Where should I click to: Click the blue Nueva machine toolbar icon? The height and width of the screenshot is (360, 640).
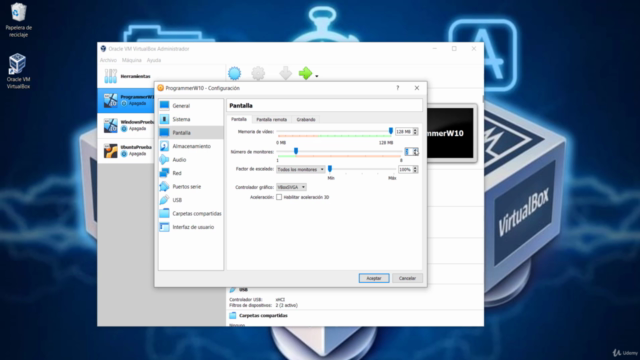point(234,73)
